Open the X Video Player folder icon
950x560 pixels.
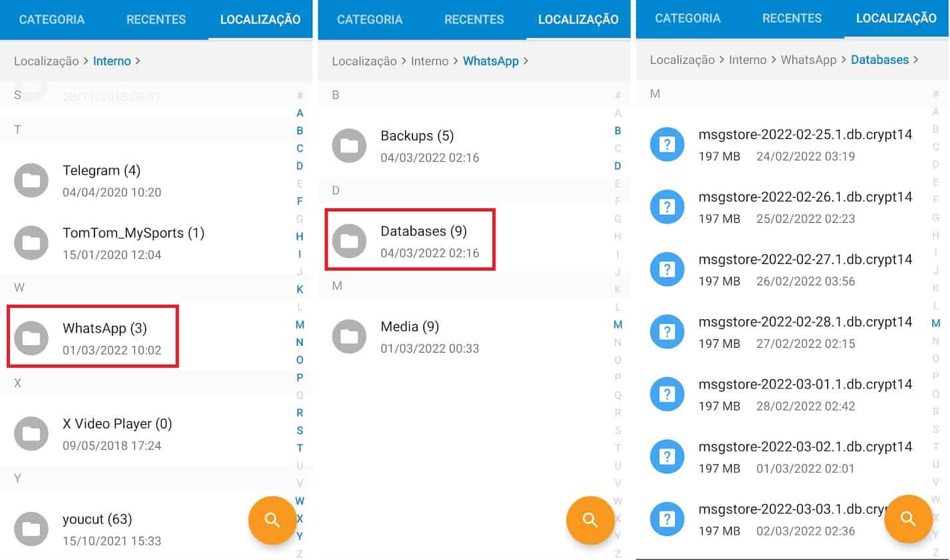[x=31, y=434]
